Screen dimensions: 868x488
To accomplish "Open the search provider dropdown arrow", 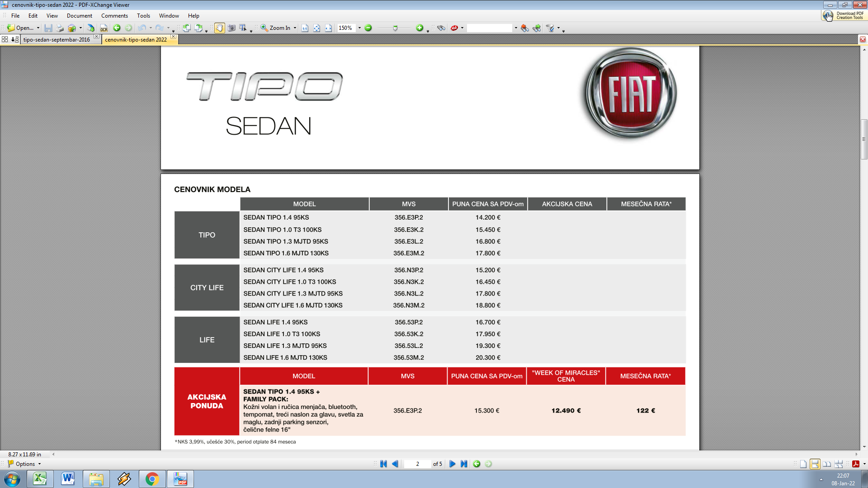I will (462, 28).
